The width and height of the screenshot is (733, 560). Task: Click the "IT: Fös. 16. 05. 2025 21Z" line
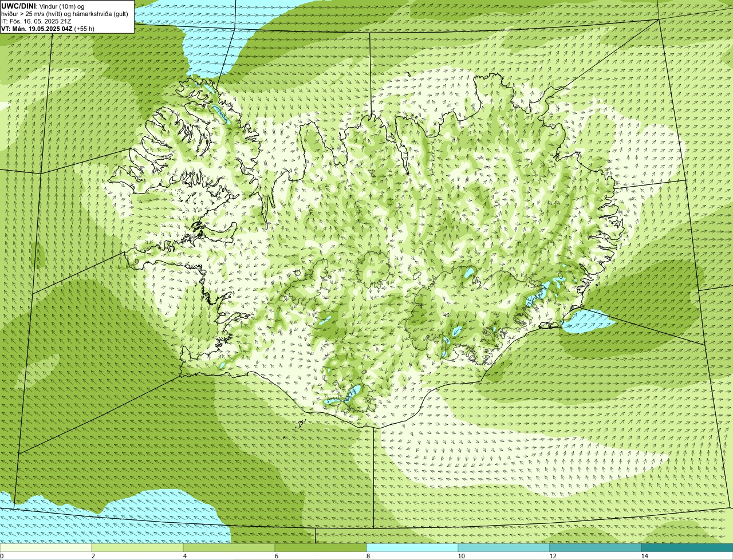point(36,21)
